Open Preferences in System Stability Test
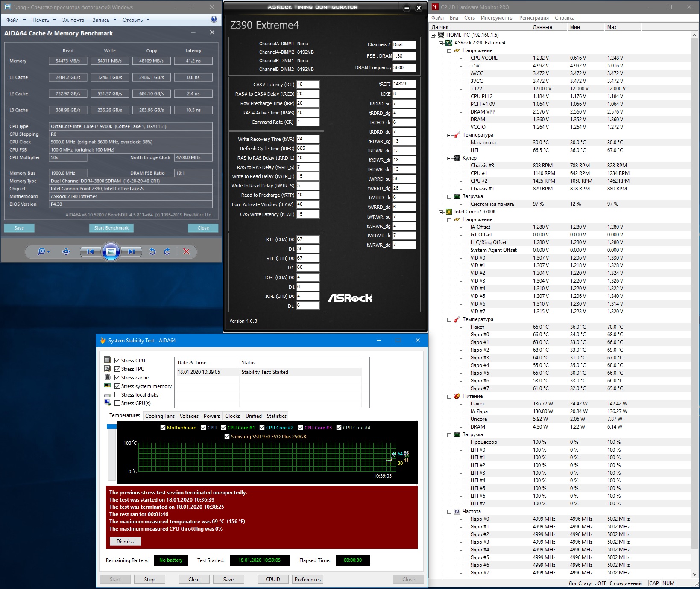This screenshot has width=700, height=589. [308, 579]
